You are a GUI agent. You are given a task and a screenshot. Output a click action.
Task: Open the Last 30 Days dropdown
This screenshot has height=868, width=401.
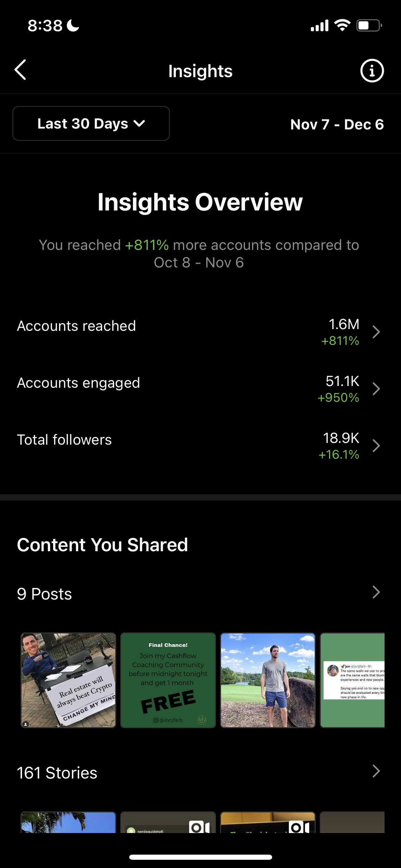(91, 123)
